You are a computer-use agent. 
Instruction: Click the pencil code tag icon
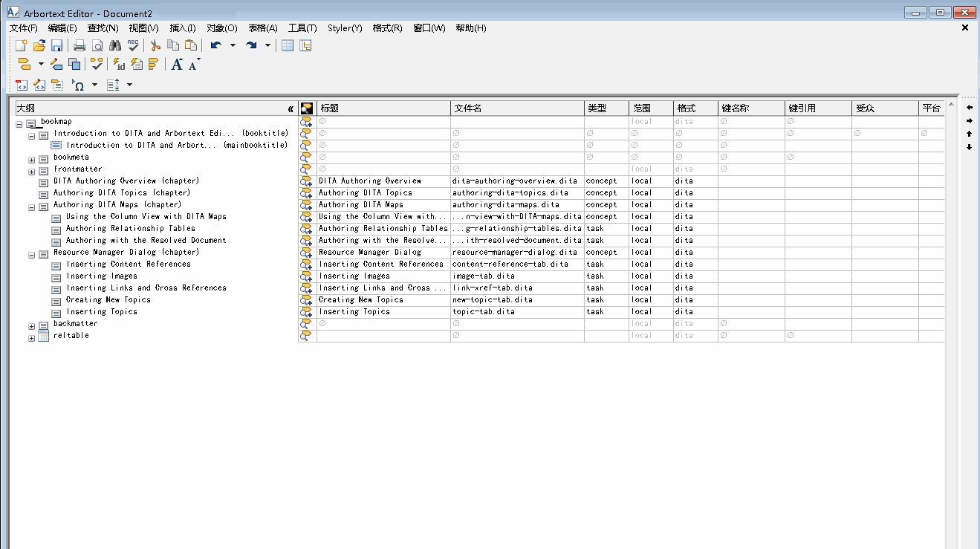coord(39,85)
